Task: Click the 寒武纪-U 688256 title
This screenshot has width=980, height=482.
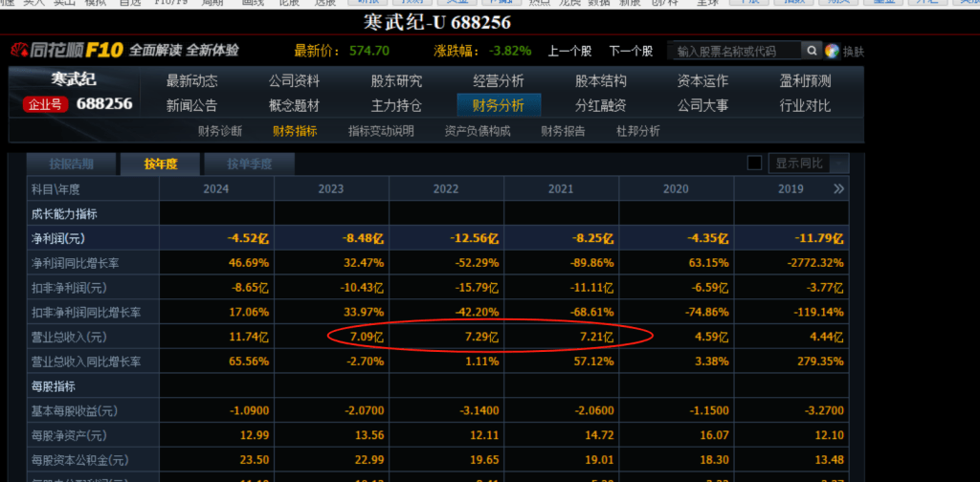Action: 436,23
